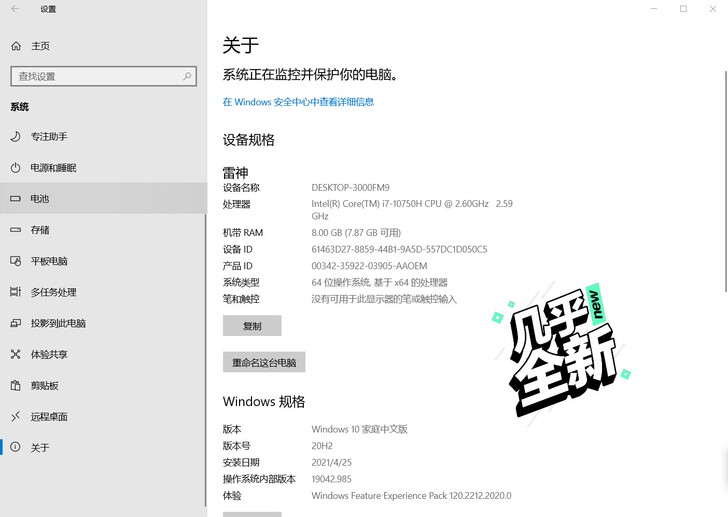Click device ID starting 61463D27

[x=399, y=249]
